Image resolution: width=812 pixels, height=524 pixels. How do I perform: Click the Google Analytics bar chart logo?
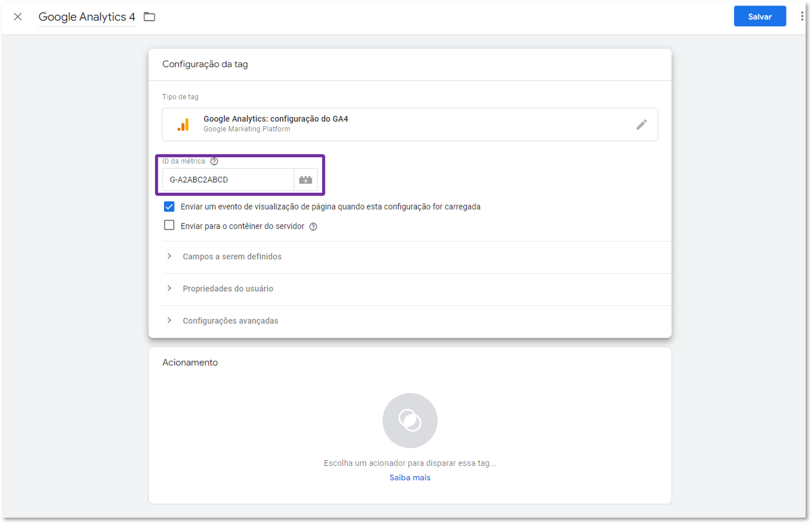click(183, 124)
